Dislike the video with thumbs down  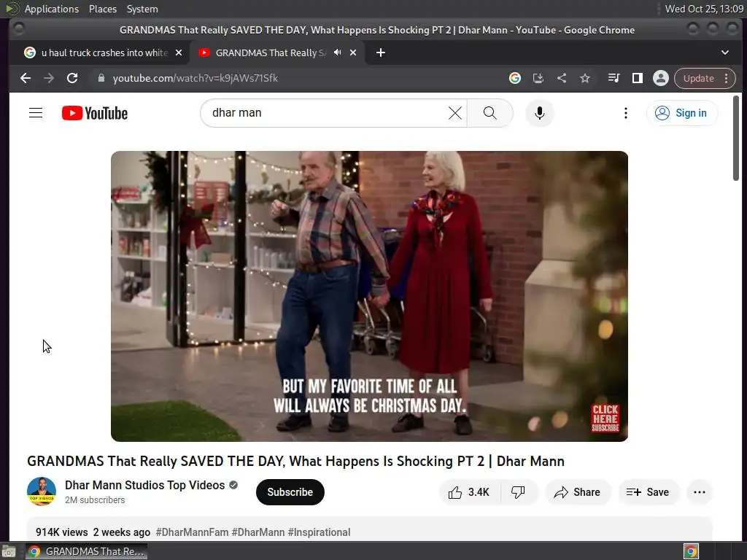click(x=519, y=492)
